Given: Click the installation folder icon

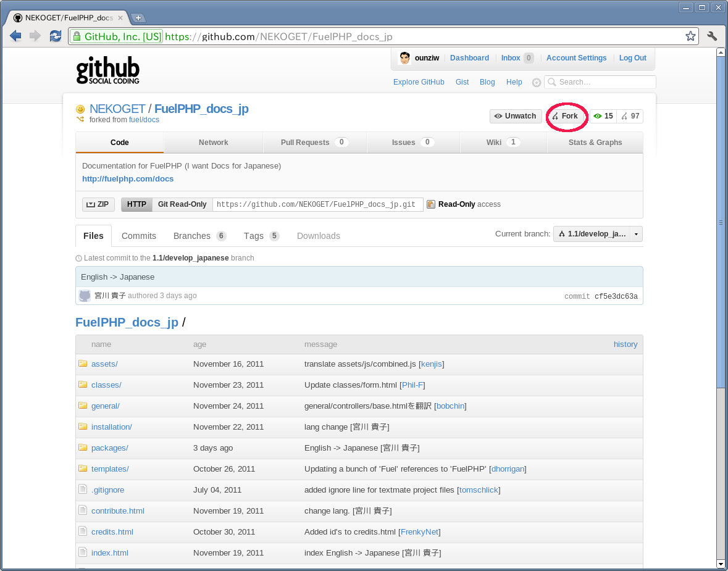Looking at the screenshot, I should 83,426.
